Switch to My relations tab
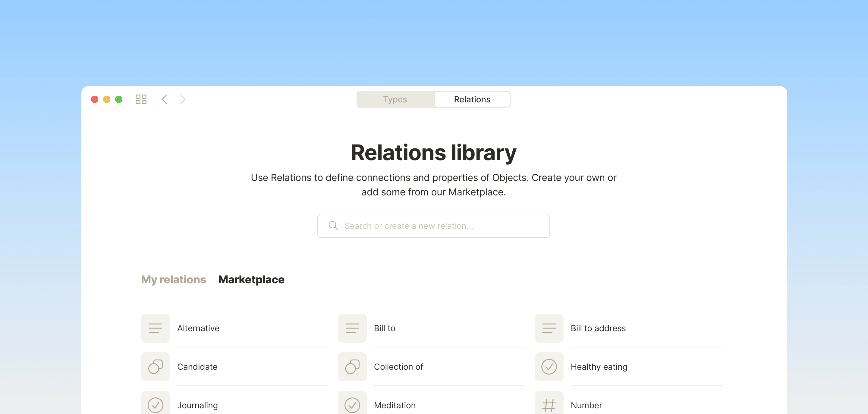 (x=173, y=280)
